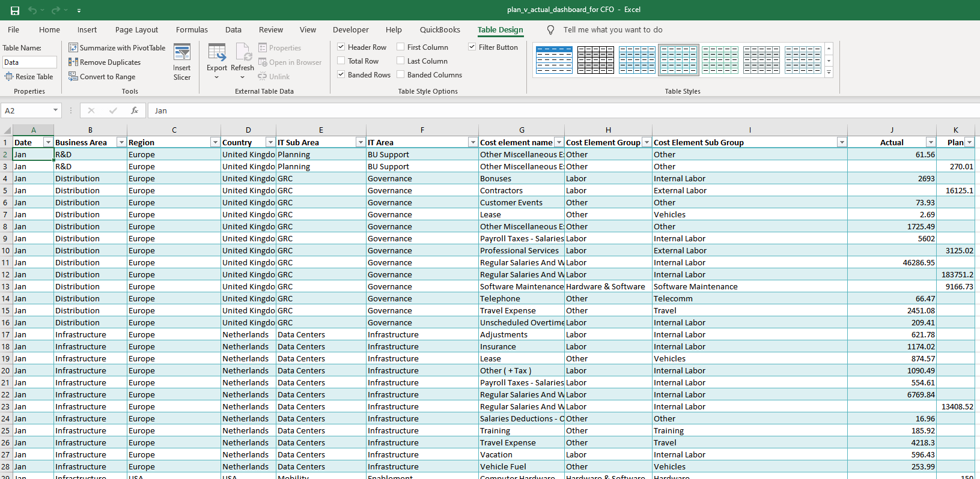Click the Remove Duplicates icon

coord(73,62)
